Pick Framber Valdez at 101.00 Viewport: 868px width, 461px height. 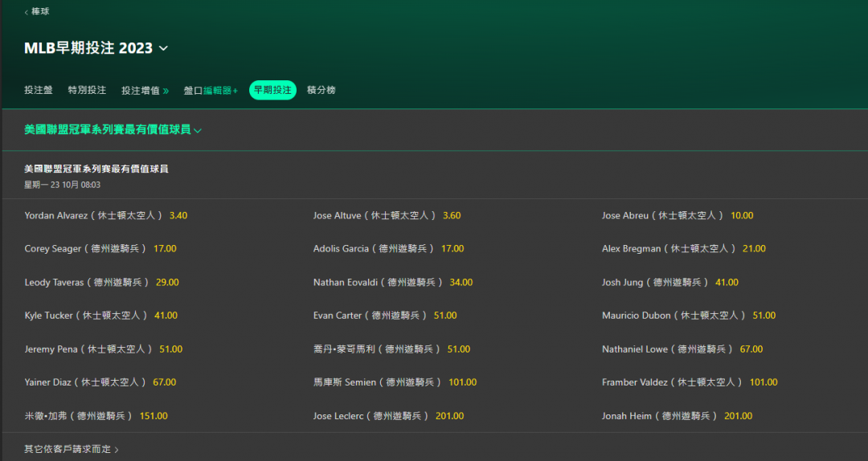pyautogui.click(x=690, y=381)
